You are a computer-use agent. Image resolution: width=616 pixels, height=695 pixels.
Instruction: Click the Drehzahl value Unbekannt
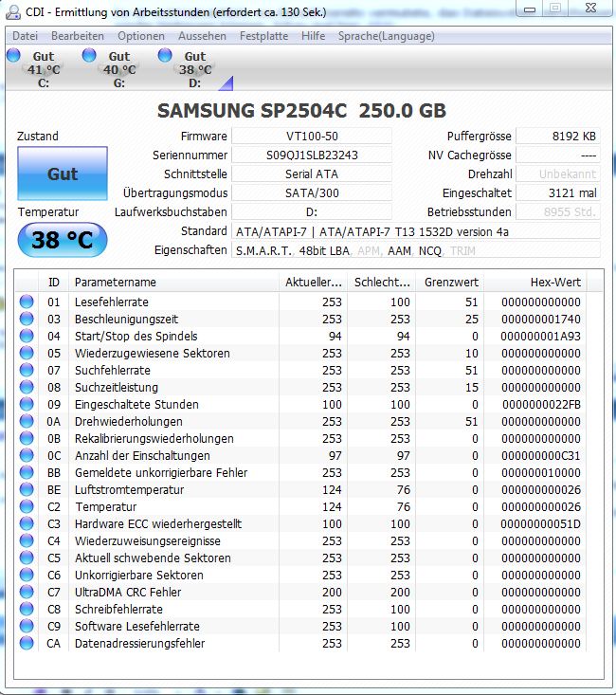coord(558,174)
